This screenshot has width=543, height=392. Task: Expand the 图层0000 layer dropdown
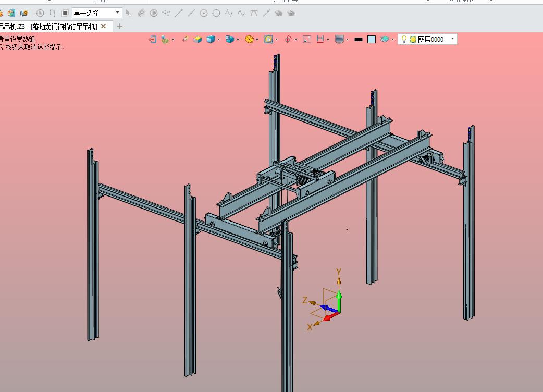point(452,39)
